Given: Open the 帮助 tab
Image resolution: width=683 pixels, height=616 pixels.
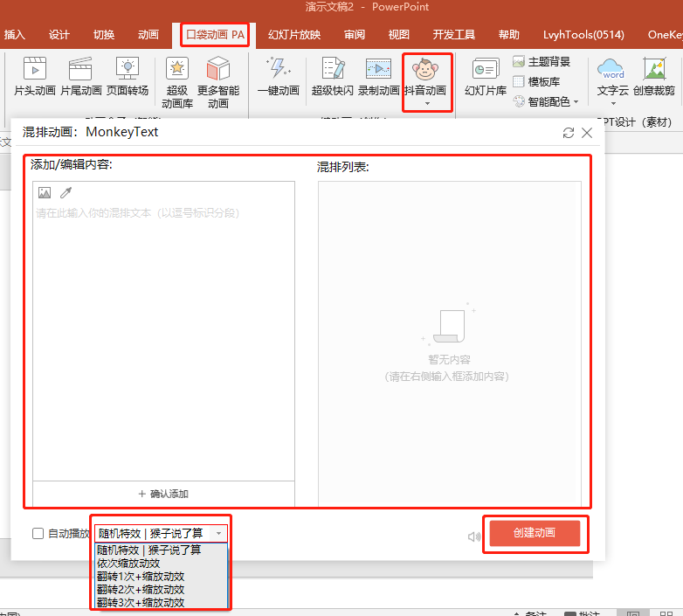Looking at the screenshot, I should click(x=509, y=34).
